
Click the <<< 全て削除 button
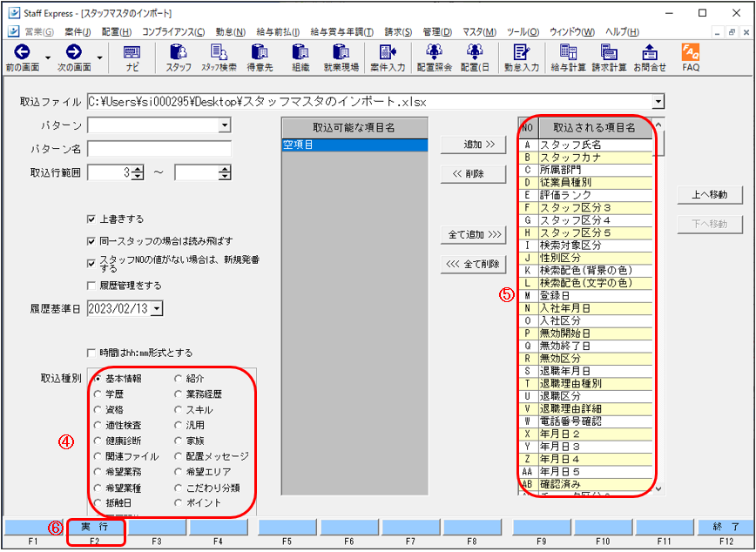473,264
